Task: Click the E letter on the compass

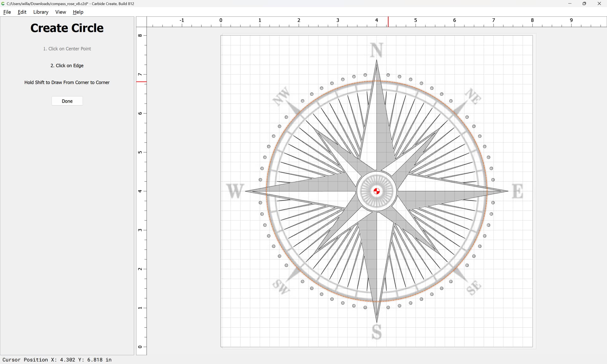Action: [x=518, y=191]
